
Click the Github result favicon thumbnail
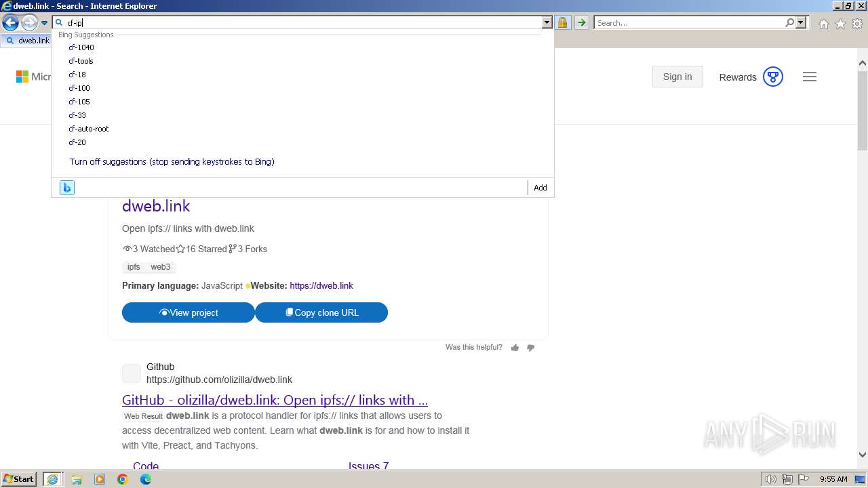pos(132,373)
